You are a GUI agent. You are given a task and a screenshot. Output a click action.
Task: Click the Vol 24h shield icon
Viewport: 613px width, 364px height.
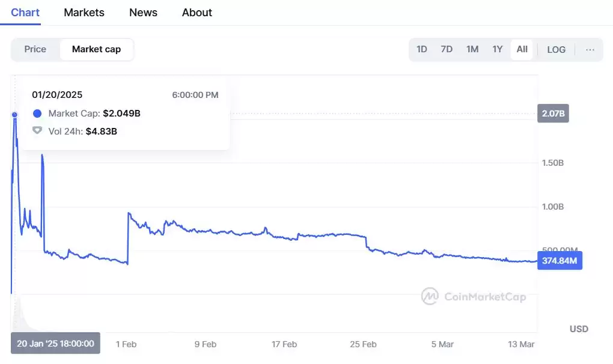[x=37, y=130]
